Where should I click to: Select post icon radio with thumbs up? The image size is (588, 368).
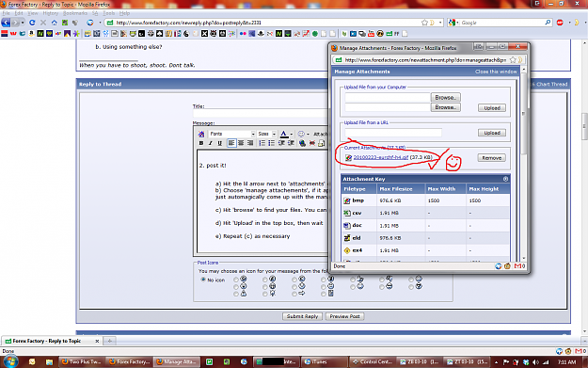[x=353, y=280]
